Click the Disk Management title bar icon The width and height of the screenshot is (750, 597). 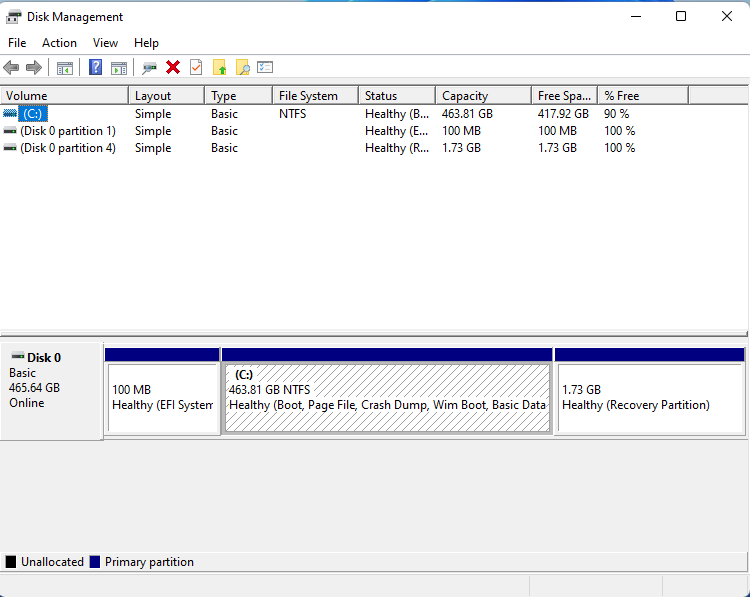13,17
